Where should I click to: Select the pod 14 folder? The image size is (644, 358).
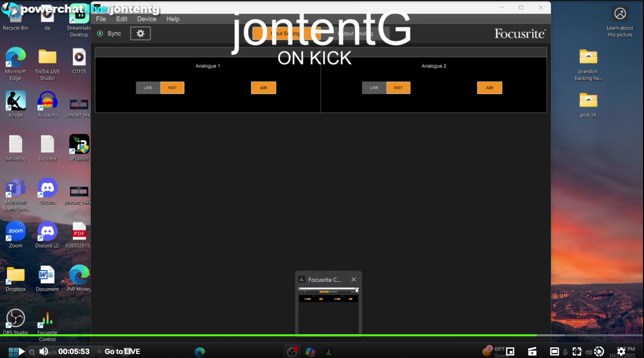[x=588, y=105]
